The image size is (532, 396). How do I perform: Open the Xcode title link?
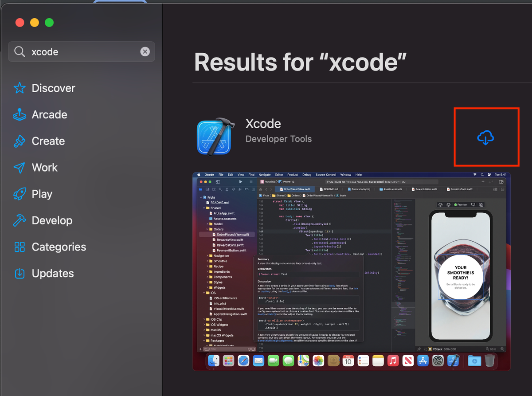263,123
